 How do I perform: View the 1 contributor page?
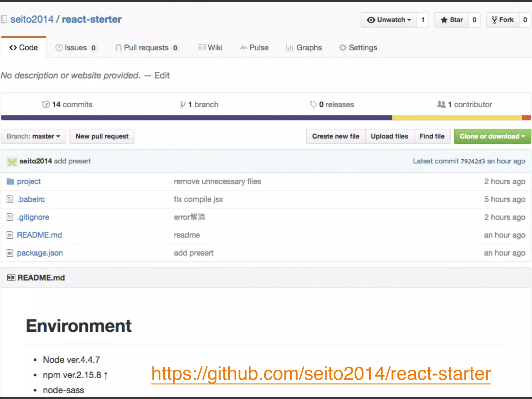464,104
